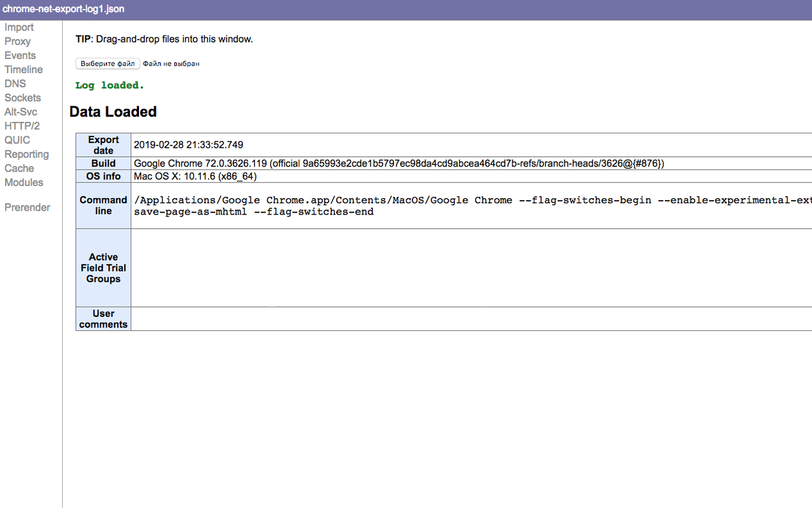
Task: Select the Export date value text
Action: click(x=188, y=145)
